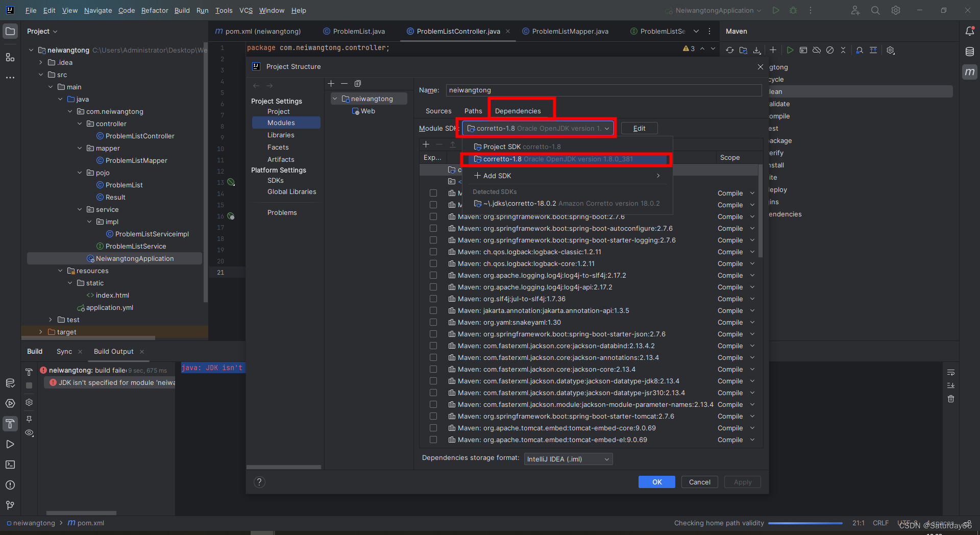This screenshot has width=980, height=535.
Task: Click Maven download sources icon
Action: 757,50
